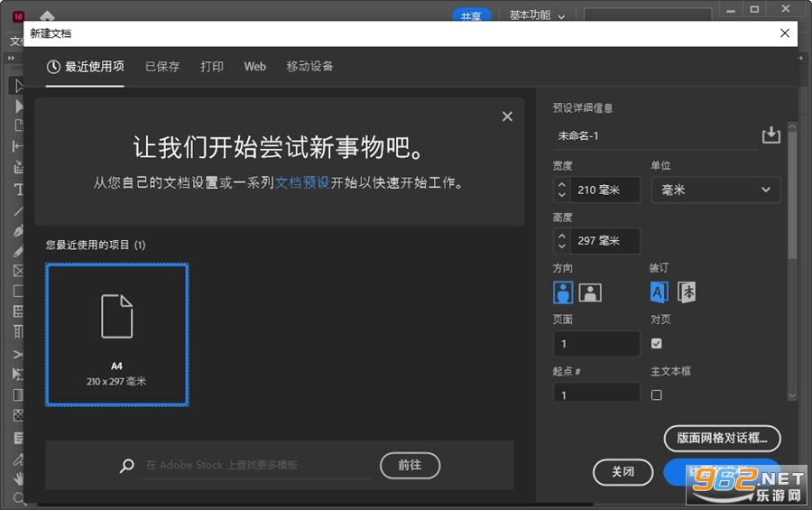Choose landscape orientation under 方向
This screenshot has height=510, width=812.
coord(590,292)
